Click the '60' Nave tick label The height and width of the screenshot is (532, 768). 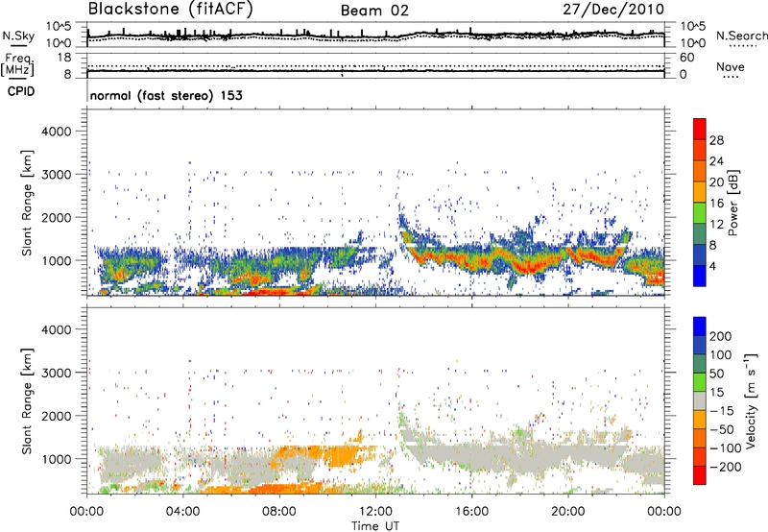pos(686,58)
